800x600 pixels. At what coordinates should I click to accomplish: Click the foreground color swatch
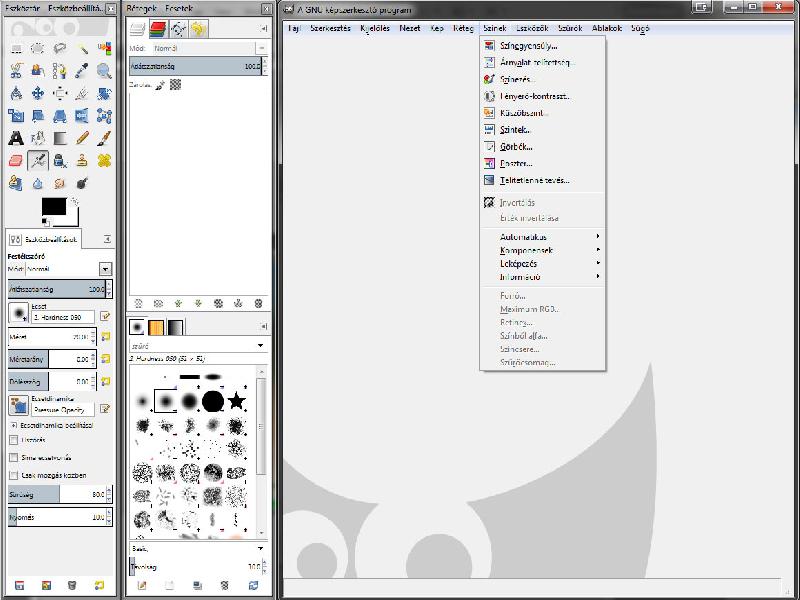tap(54, 207)
